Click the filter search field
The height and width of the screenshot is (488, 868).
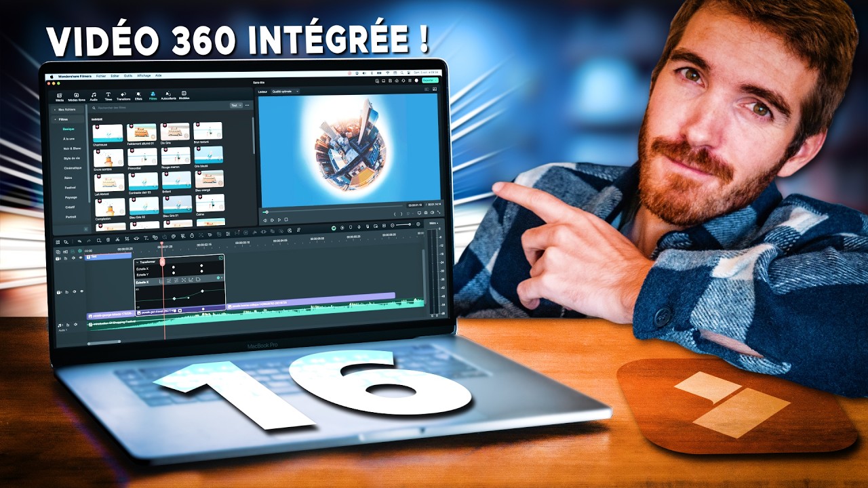tap(159, 106)
